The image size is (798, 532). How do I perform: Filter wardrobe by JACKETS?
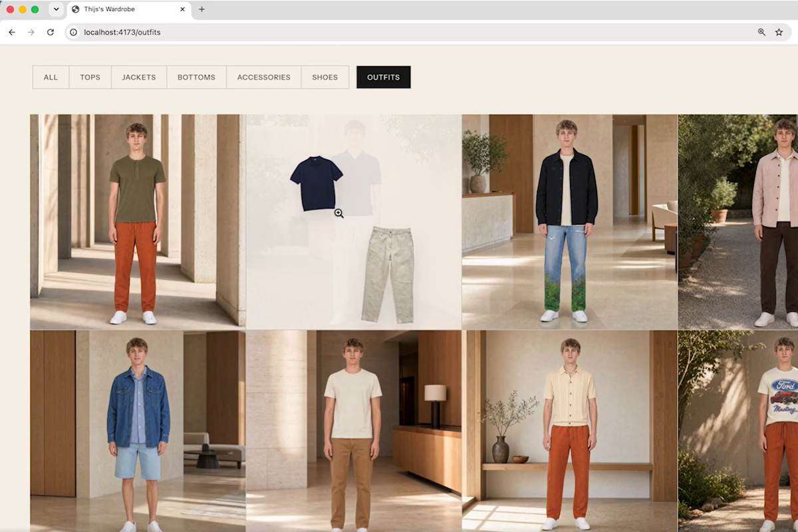(139, 77)
